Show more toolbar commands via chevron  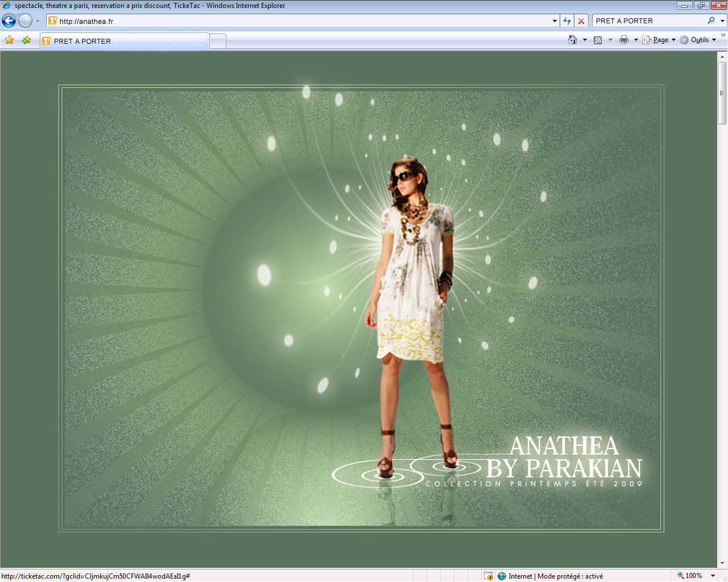[x=723, y=35]
